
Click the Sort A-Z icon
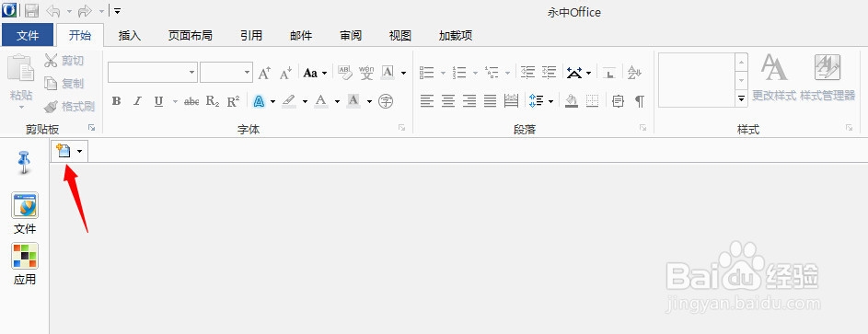click(634, 73)
